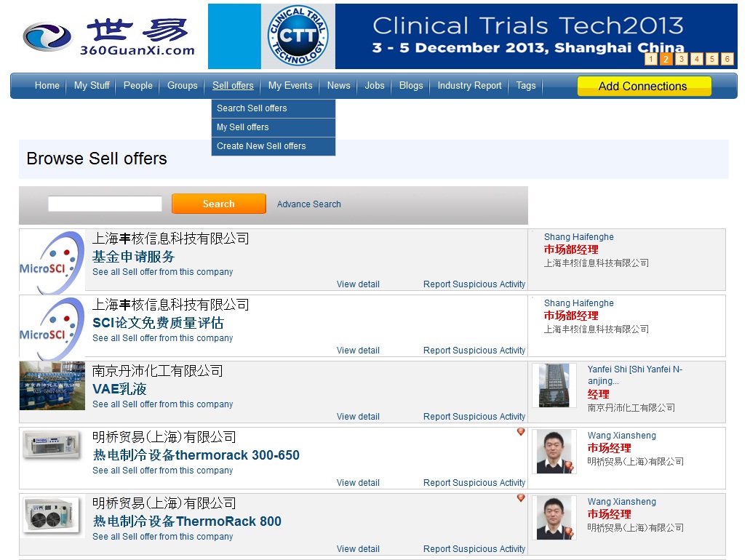Click the 360GuanXi.com site logo
The height and width of the screenshot is (560, 750).
(x=109, y=37)
